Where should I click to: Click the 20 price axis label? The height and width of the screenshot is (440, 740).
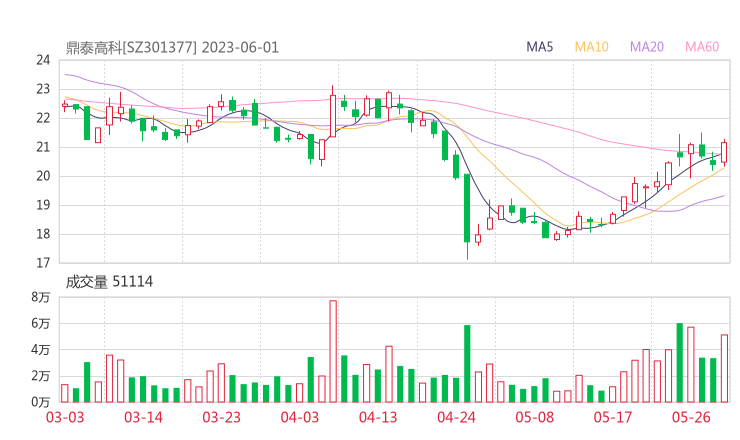pos(43,176)
